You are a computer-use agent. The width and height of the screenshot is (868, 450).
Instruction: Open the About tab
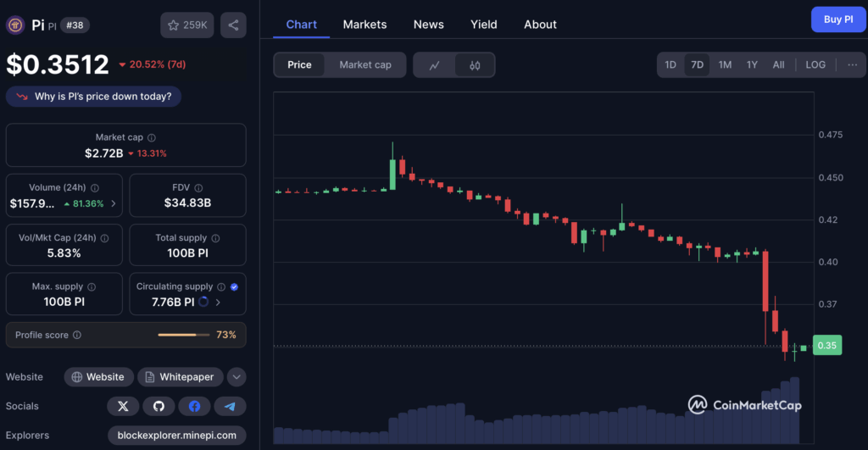[540, 25]
